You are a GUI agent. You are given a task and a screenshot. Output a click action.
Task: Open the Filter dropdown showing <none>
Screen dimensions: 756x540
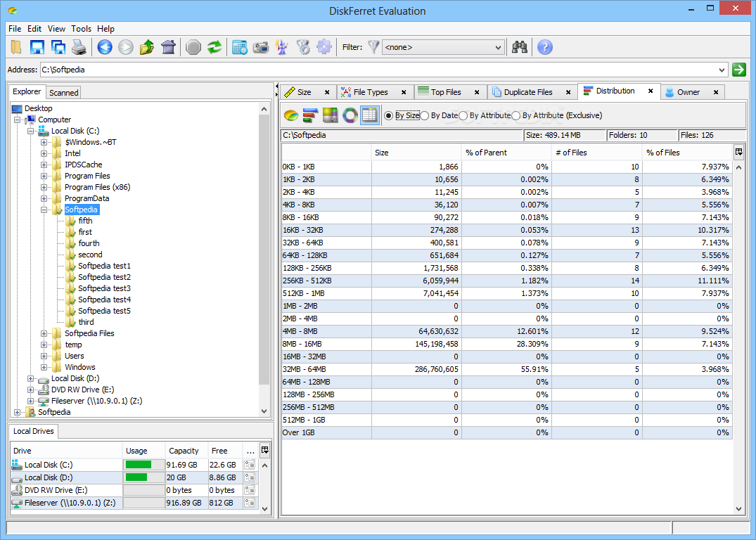click(443, 47)
